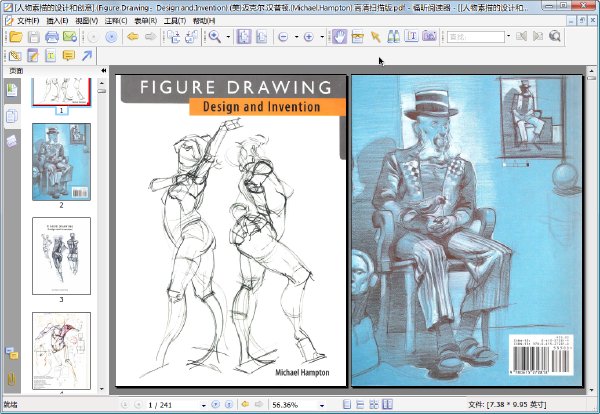Add a yellow comment note
600x414 pixels.
pyautogui.click(x=68, y=56)
